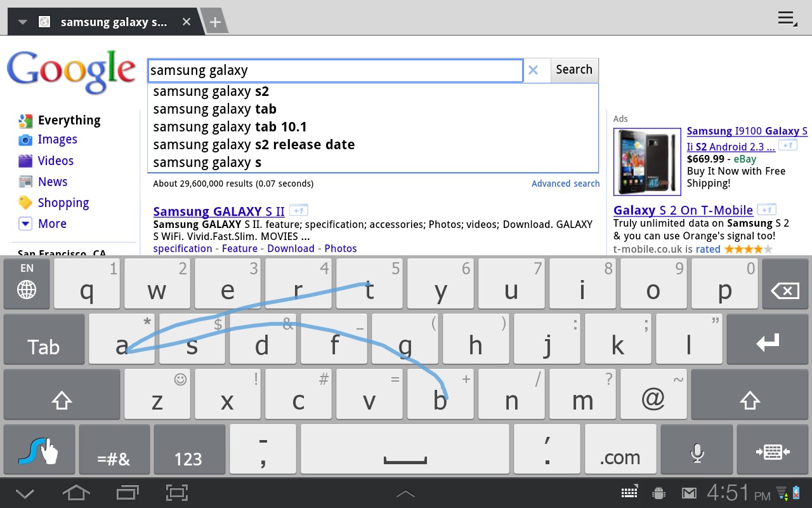Click +1 button beside Samsung GALAXY S II
This screenshot has width=812, height=508.
tap(299, 210)
